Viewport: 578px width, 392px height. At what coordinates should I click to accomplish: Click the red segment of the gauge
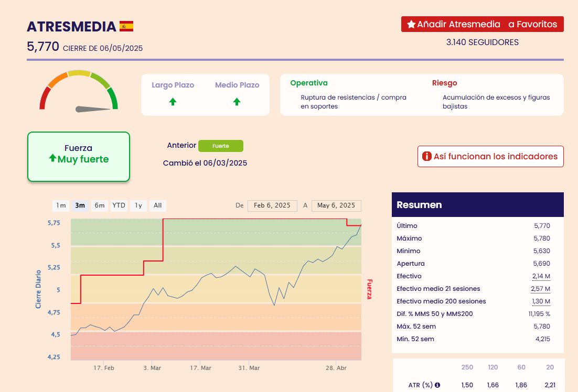click(44, 98)
